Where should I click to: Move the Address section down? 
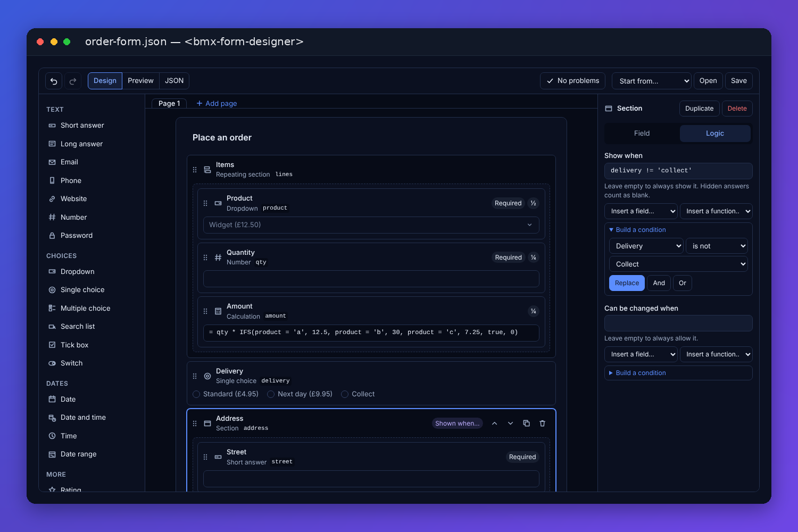[510, 423]
